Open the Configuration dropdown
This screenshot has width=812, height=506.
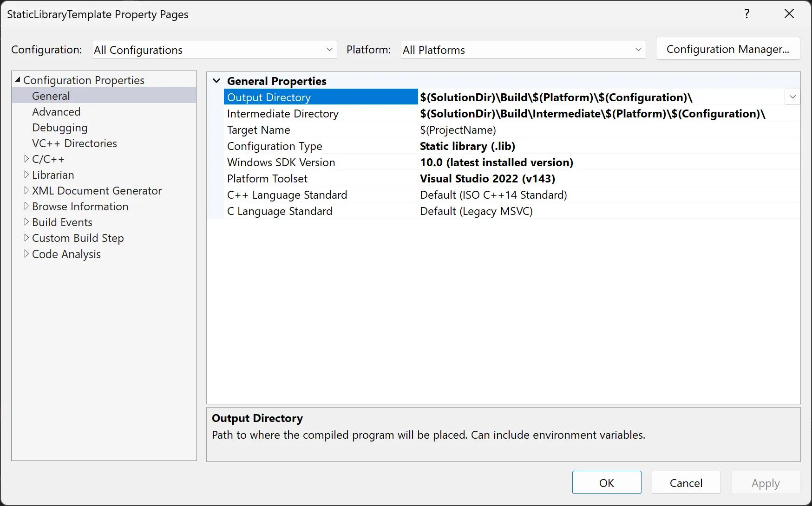click(214, 50)
